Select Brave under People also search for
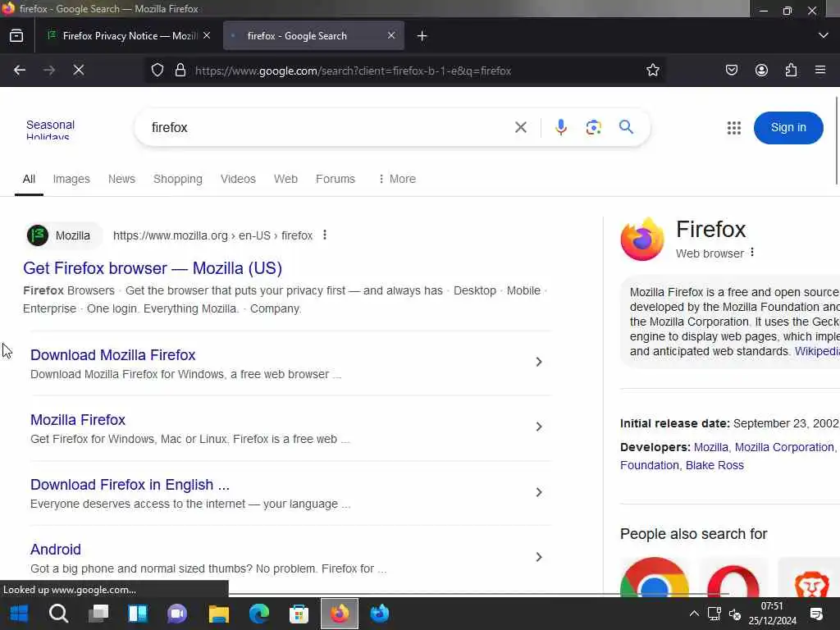This screenshot has width=840, height=630. 809,578
